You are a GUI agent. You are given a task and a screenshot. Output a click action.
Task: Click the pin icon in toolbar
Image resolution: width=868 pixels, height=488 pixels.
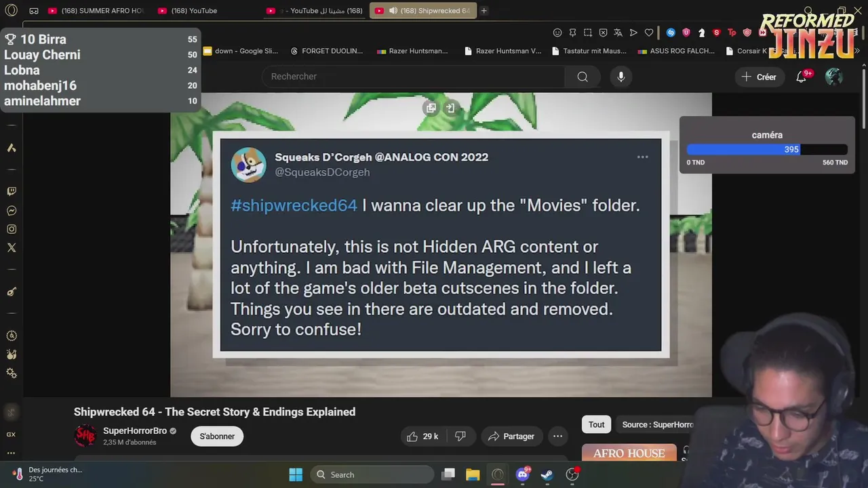tap(572, 33)
